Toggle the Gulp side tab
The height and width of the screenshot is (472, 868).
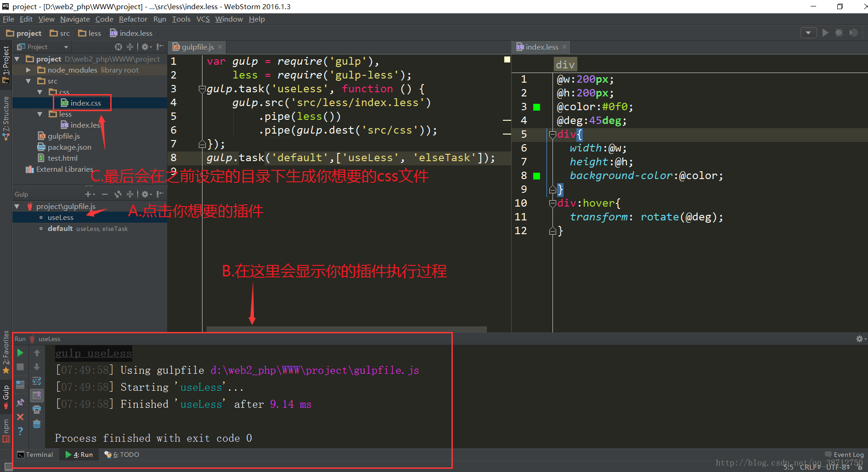point(6,396)
